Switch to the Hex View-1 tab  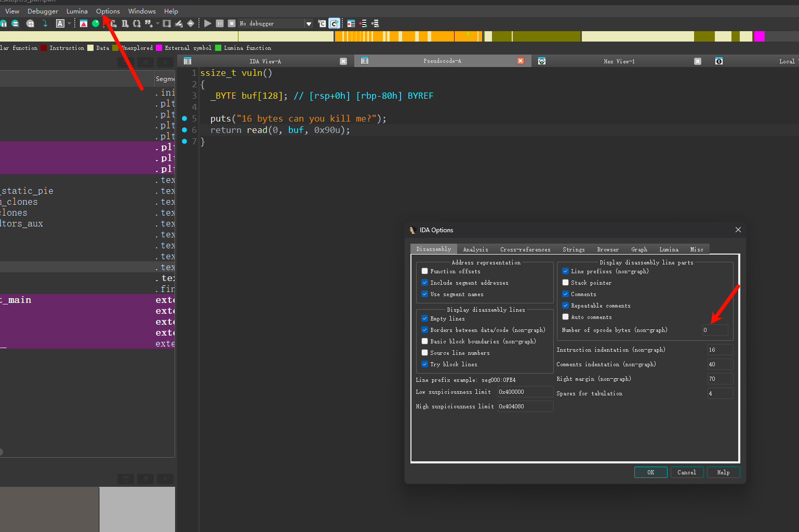point(619,61)
